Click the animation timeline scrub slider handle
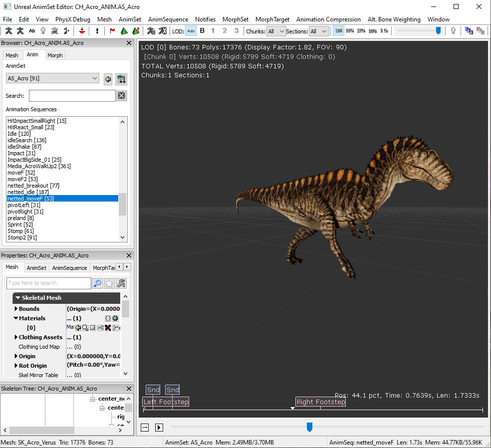 tap(309, 427)
